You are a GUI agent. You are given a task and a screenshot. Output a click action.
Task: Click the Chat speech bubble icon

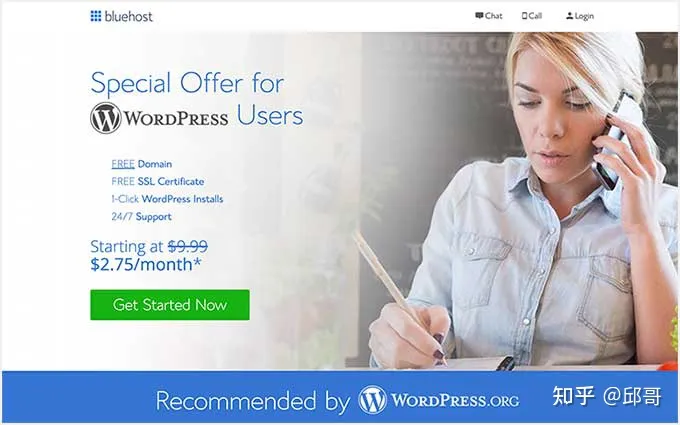[479, 16]
